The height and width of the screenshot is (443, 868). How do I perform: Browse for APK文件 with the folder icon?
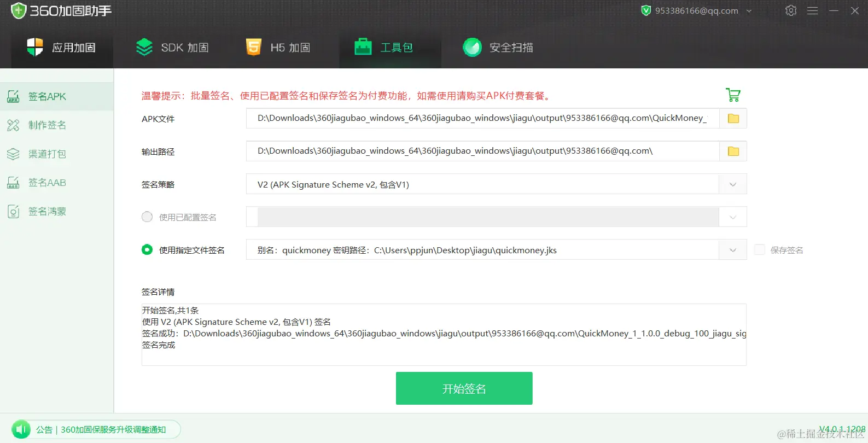coord(733,118)
